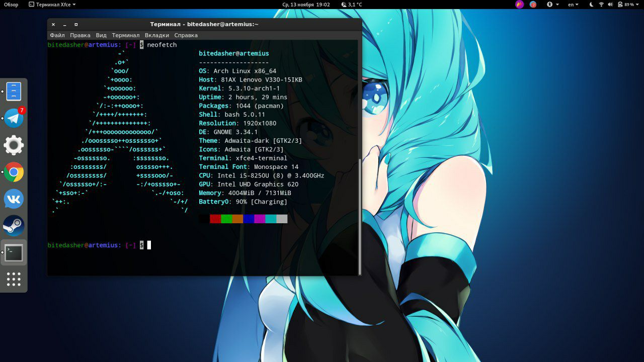Image resolution: width=644 pixels, height=362 pixels.
Task: Click the weather 3,1 °C indicator
Action: [x=352, y=5]
